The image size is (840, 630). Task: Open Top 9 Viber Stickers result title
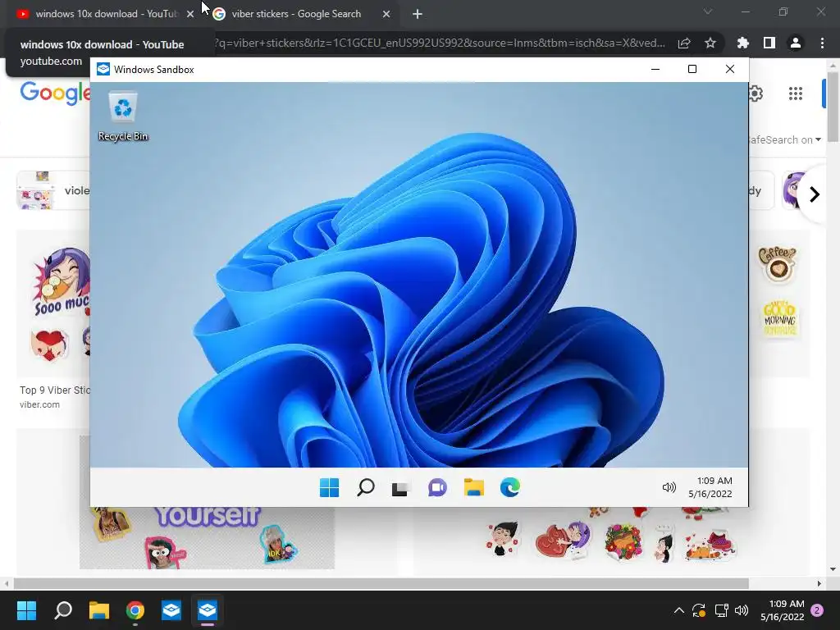55,390
